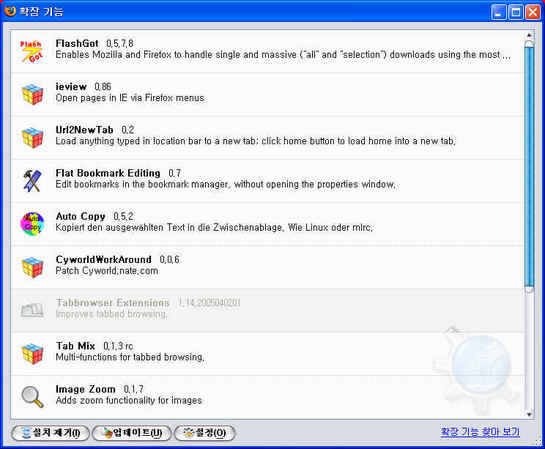The width and height of the screenshot is (545, 449).
Task: Click the disabled Tabbrowser Extensions icon
Action: pyautogui.click(x=32, y=310)
